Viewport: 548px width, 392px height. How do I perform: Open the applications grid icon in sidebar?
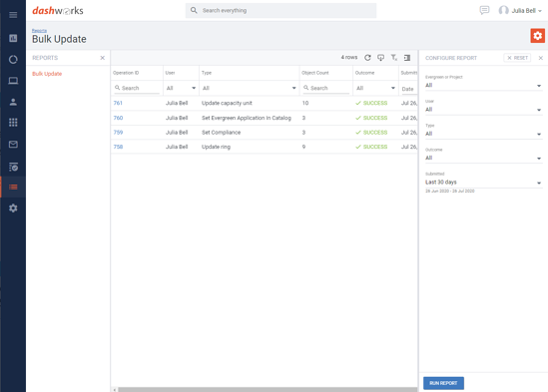pos(13,123)
